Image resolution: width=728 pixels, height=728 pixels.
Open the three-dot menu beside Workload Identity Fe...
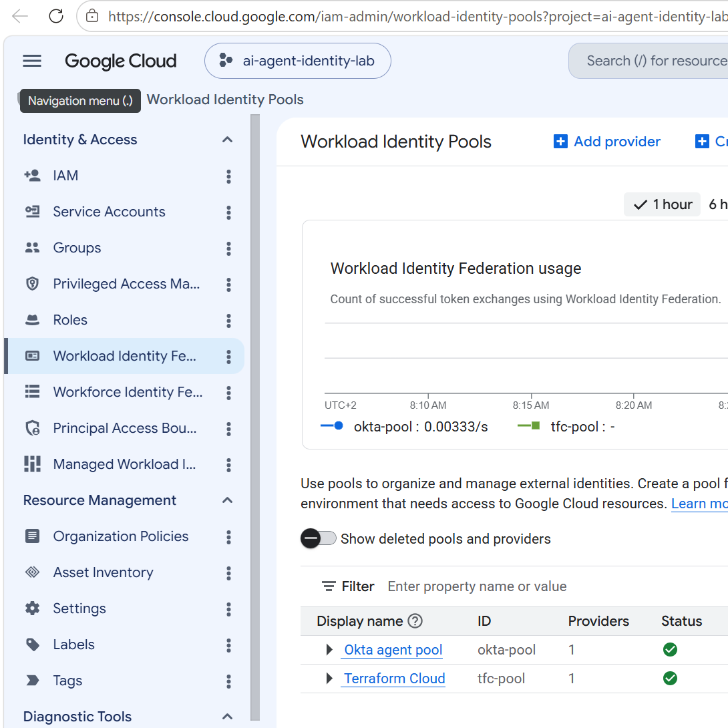click(x=228, y=357)
